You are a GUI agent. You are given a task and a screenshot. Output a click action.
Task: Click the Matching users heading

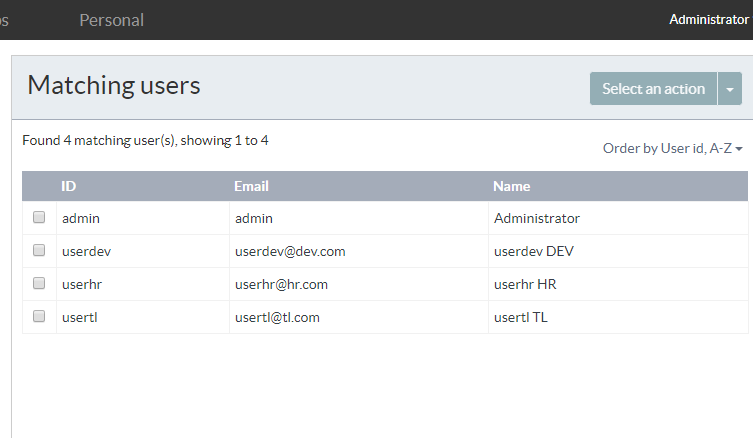click(x=114, y=86)
